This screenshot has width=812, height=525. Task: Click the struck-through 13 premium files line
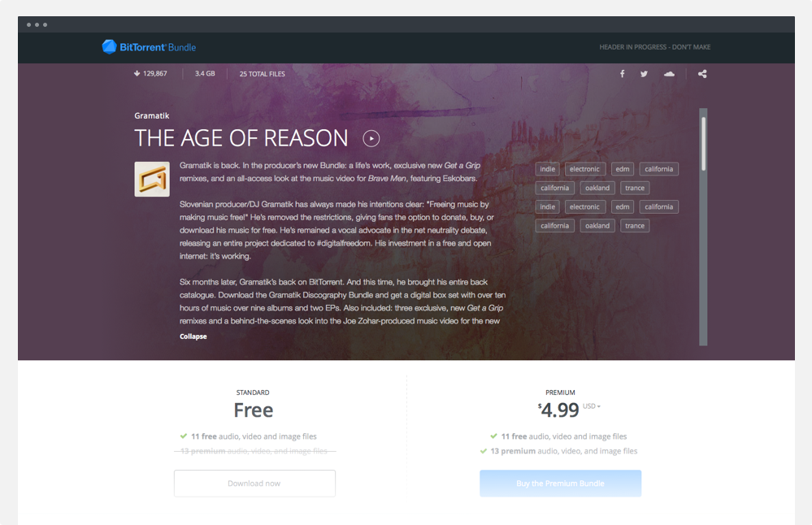(x=254, y=451)
